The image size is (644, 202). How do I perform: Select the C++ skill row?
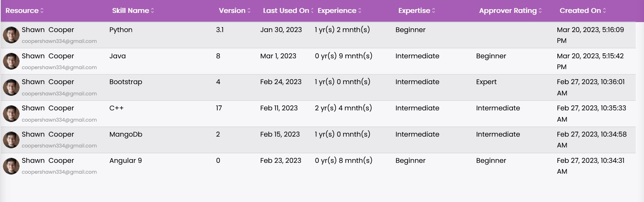click(x=318, y=114)
